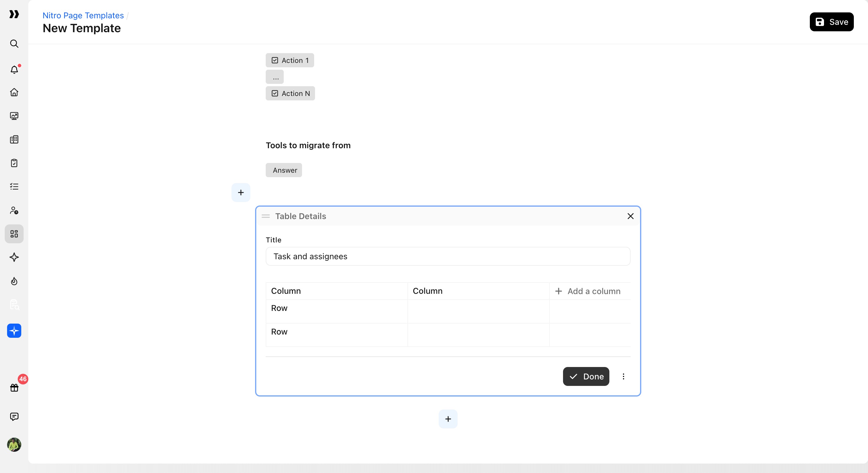Click the second Row cell
Image resolution: width=868 pixels, height=473 pixels.
pyautogui.click(x=337, y=335)
